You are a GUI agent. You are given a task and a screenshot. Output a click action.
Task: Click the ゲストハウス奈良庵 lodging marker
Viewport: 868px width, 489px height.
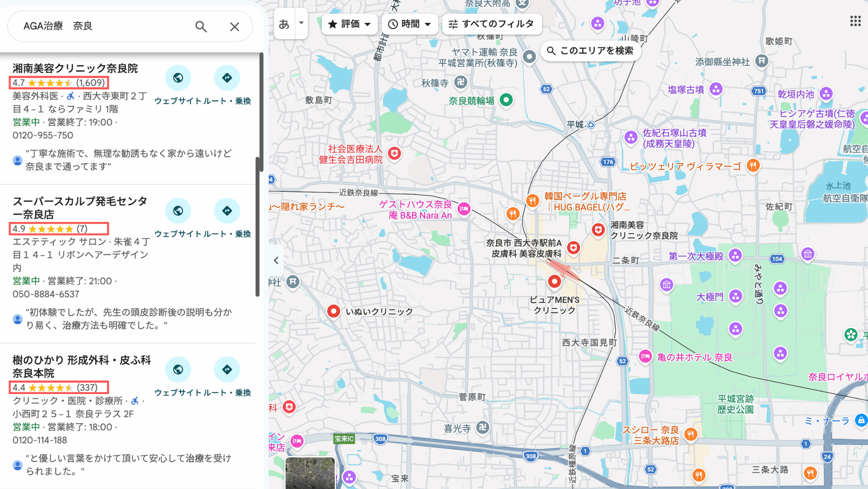[464, 209]
